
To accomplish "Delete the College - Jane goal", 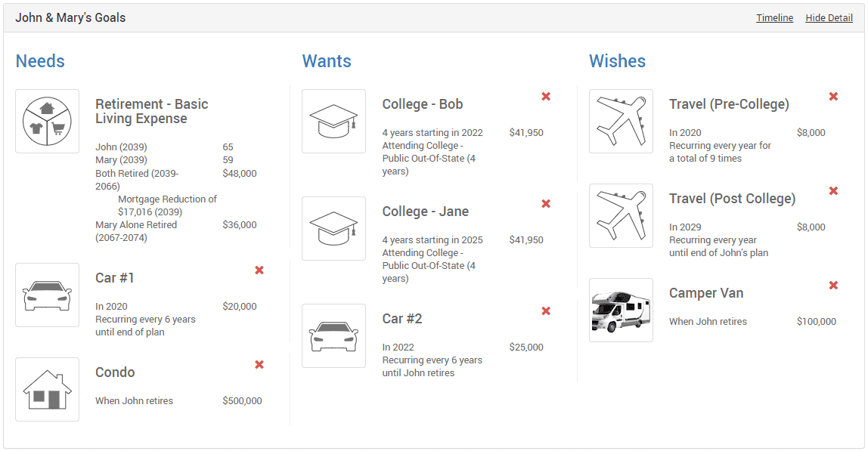I will [546, 204].
